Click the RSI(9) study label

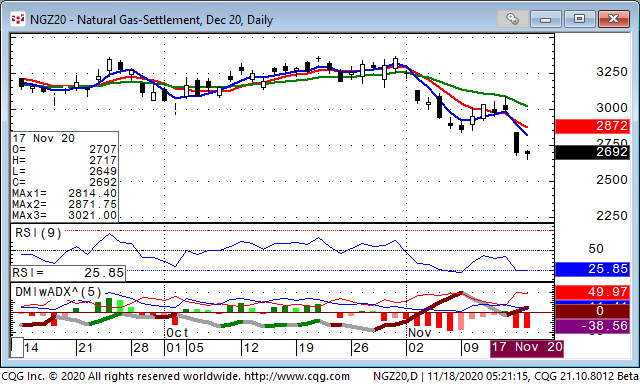tap(38, 233)
